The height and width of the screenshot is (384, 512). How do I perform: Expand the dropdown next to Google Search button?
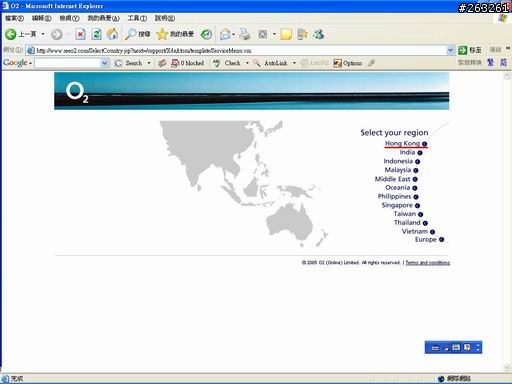point(149,63)
